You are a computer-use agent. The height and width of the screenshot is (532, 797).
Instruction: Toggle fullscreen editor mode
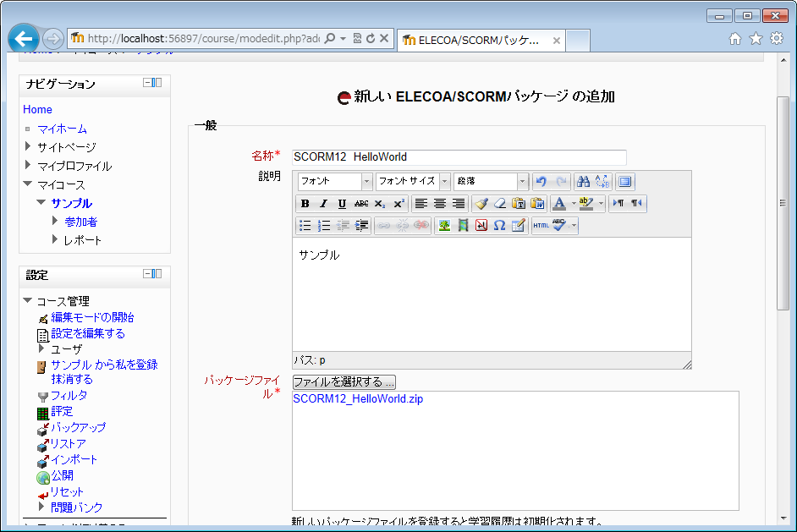click(x=624, y=182)
